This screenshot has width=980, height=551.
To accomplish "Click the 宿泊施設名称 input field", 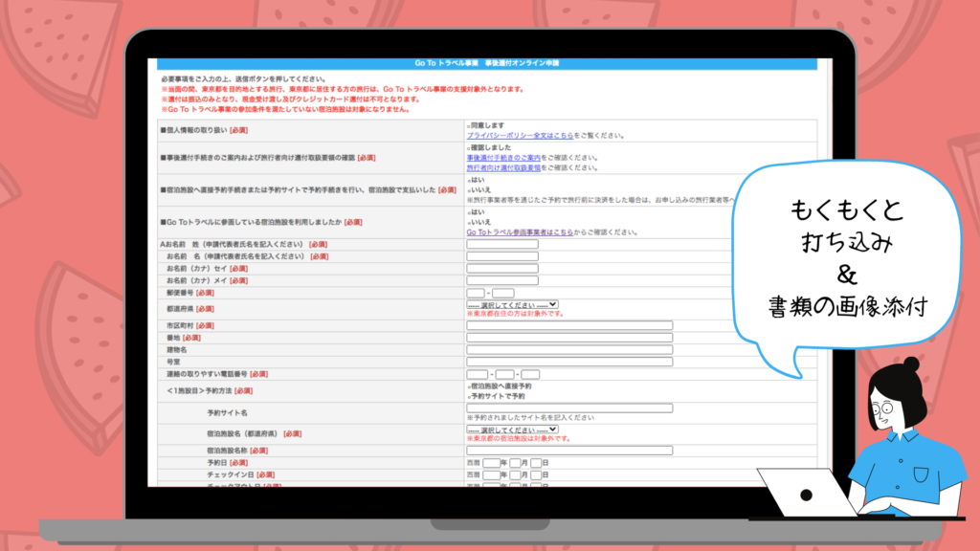I will (x=569, y=451).
